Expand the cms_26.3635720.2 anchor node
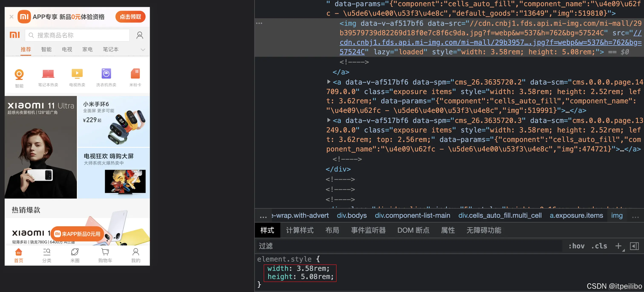Viewport: 644px width, 292px height. tap(329, 82)
